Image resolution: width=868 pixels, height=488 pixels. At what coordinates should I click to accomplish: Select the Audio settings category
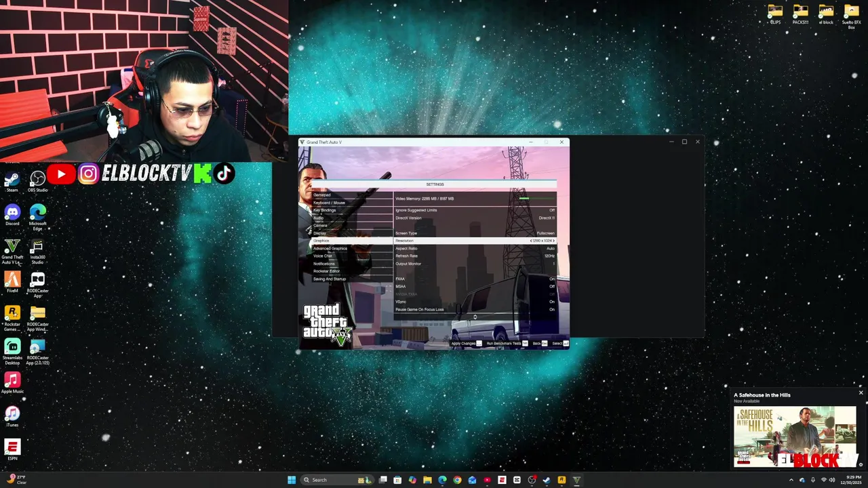(x=351, y=218)
